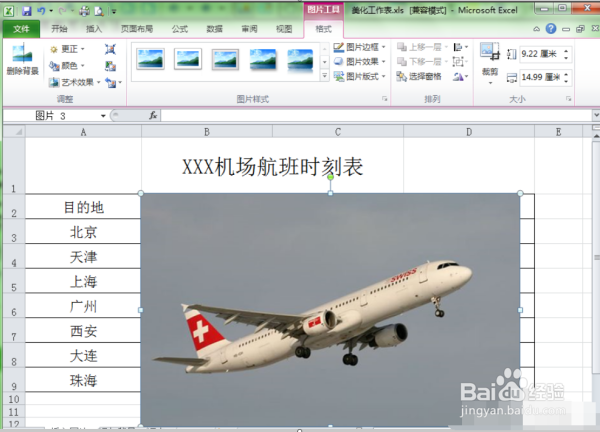The height and width of the screenshot is (432, 600).
Task: Click the Quick Print icon
Action: (84, 11)
